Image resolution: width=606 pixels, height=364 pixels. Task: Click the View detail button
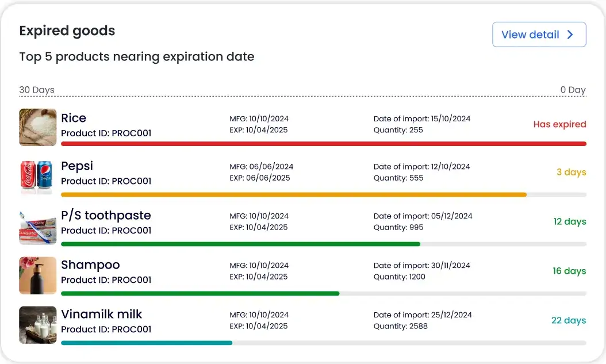coord(539,35)
